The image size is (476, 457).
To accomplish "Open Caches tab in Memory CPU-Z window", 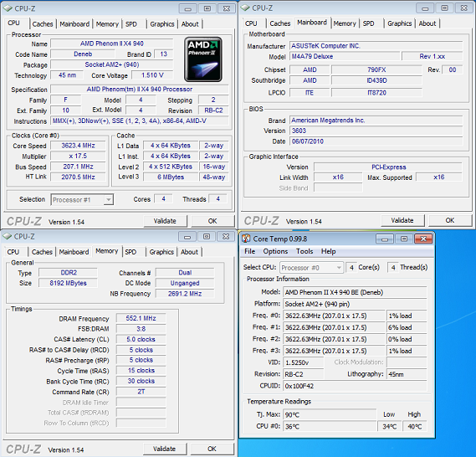I will [x=42, y=252].
